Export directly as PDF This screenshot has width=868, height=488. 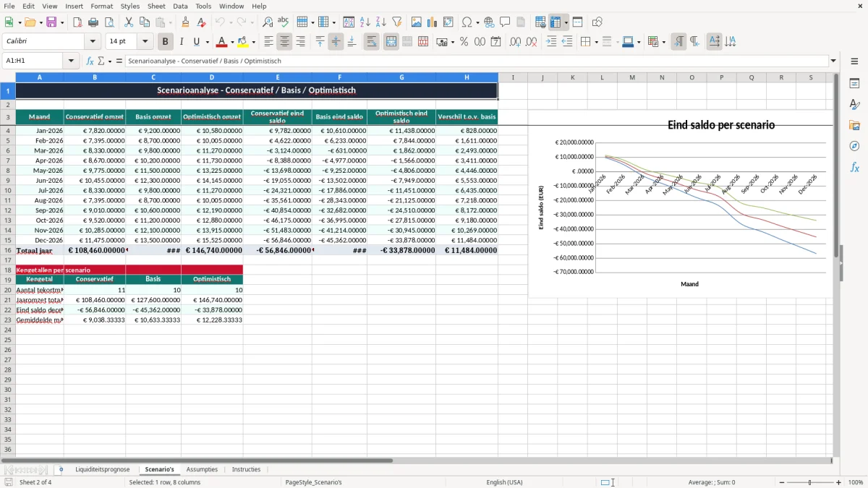[77, 22]
